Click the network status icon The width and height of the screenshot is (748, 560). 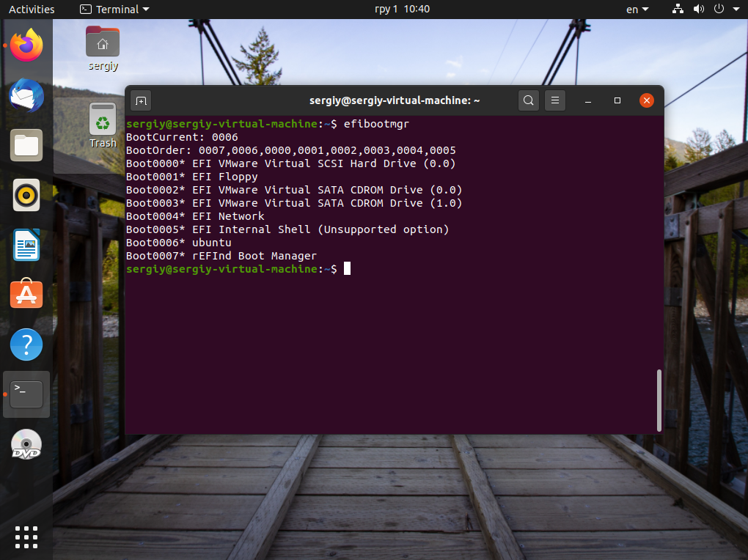[678, 9]
